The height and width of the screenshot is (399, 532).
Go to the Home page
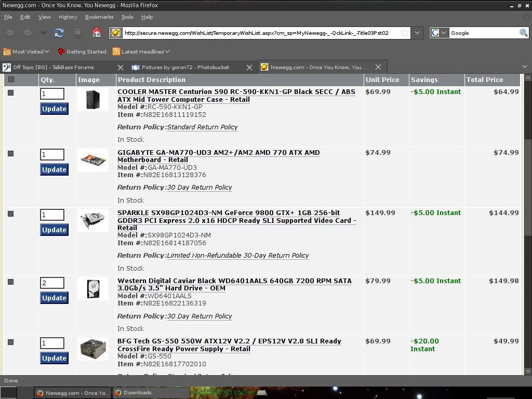coord(97,33)
